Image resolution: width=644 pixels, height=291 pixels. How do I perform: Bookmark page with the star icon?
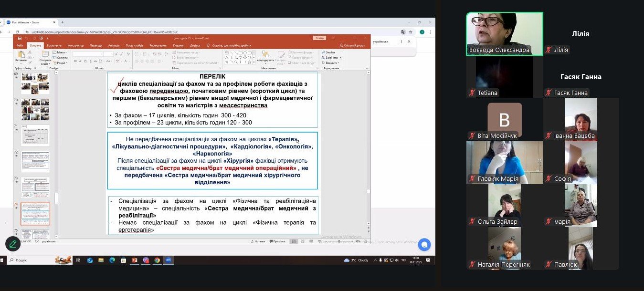[410, 31]
